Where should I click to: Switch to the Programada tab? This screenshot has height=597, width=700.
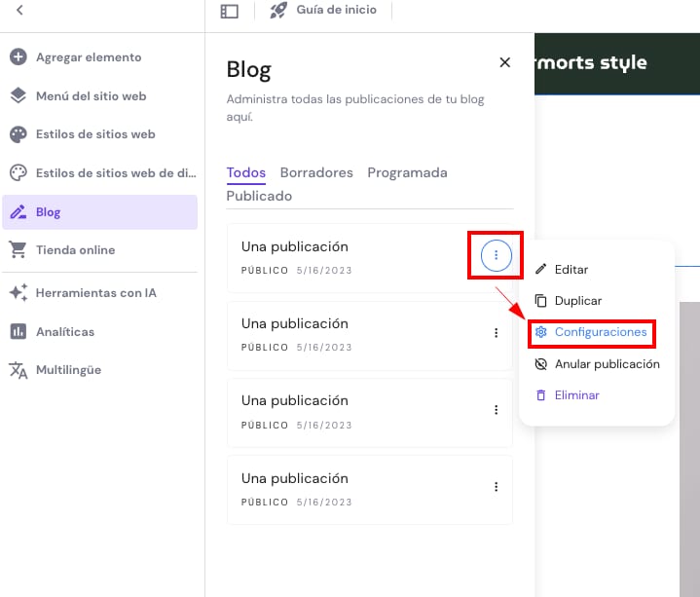(407, 172)
